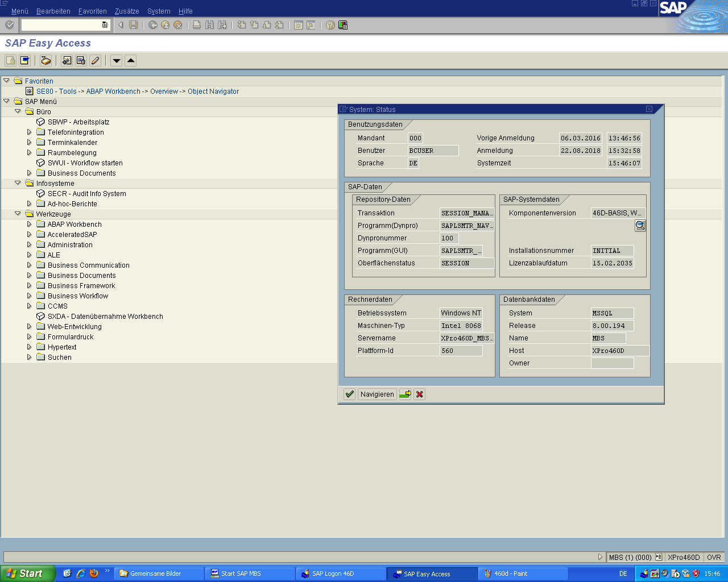
Task: Click the component version details magnifier icon
Action: coord(640,226)
